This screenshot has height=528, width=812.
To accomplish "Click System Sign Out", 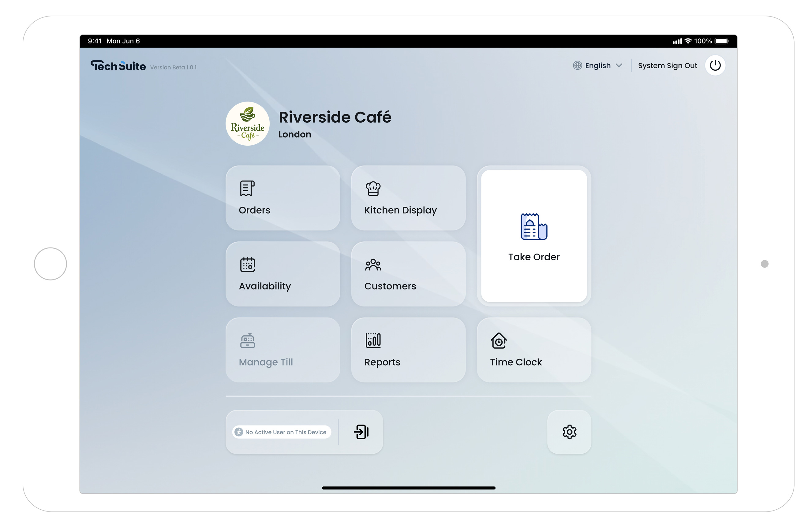I will [668, 65].
